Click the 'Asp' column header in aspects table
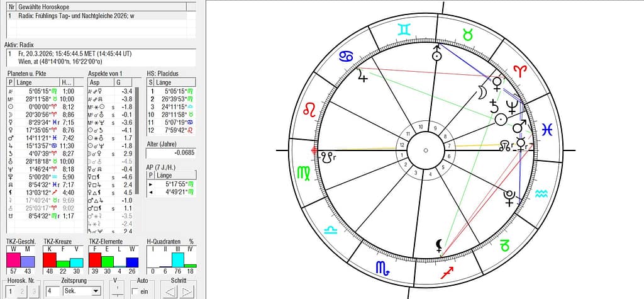The height and width of the screenshot is (299, 644). [x=96, y=82]
